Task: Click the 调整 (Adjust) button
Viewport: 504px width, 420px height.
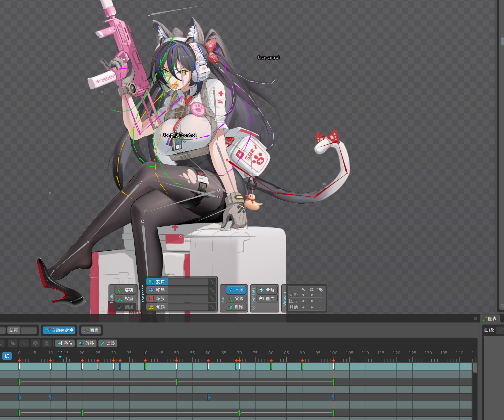Action: tap(108, 343)
